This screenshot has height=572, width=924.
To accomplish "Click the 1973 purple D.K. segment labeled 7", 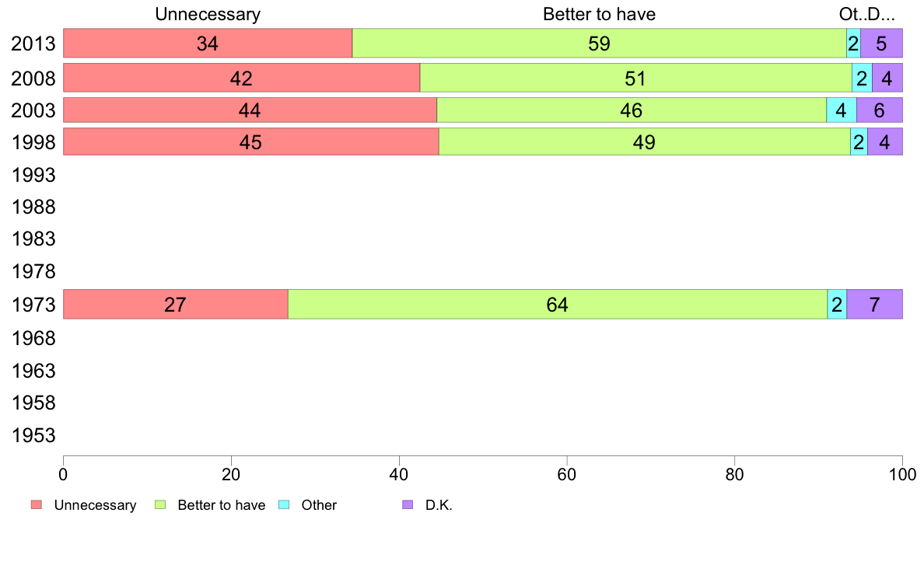I will (x=874, y=304).
